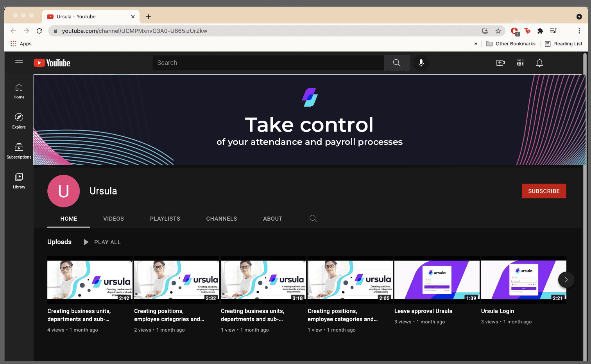
Task: Open the 2 views positions video title
Action: [x=169, y=315]
